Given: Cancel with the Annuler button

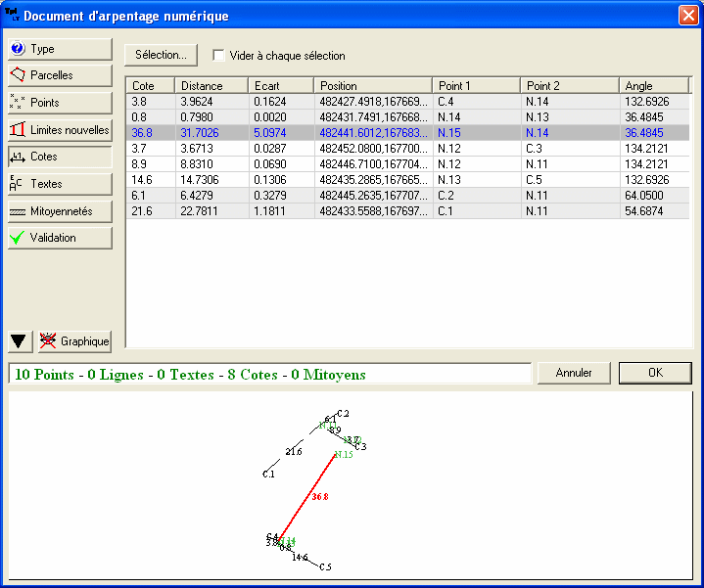Looking at the screenshot, I should click(x=574, y=373).
